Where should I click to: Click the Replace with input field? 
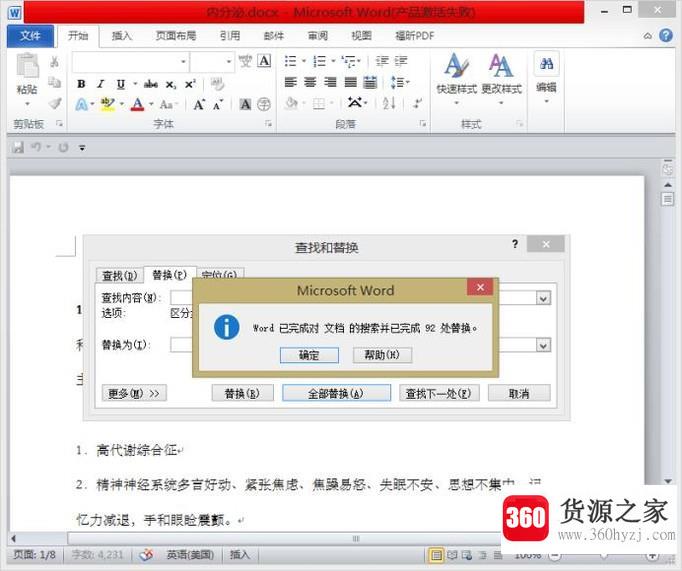pos(360,345)
